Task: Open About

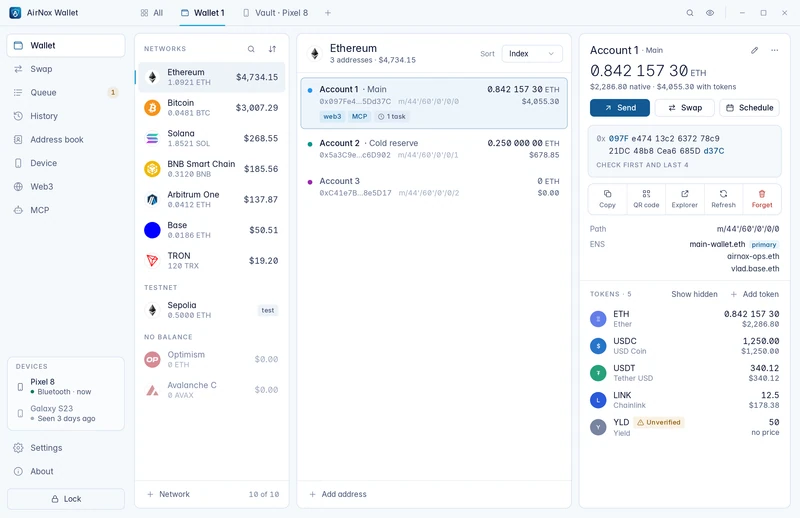Action: [x=66, y=471]
